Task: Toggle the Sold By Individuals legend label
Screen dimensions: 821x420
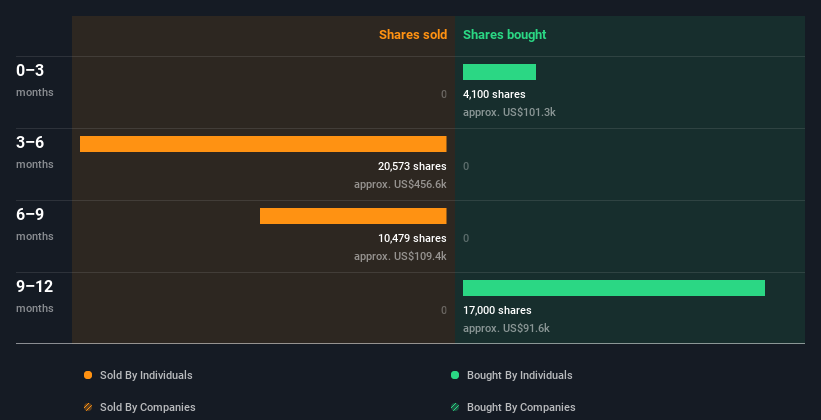Action: point(146,375)
